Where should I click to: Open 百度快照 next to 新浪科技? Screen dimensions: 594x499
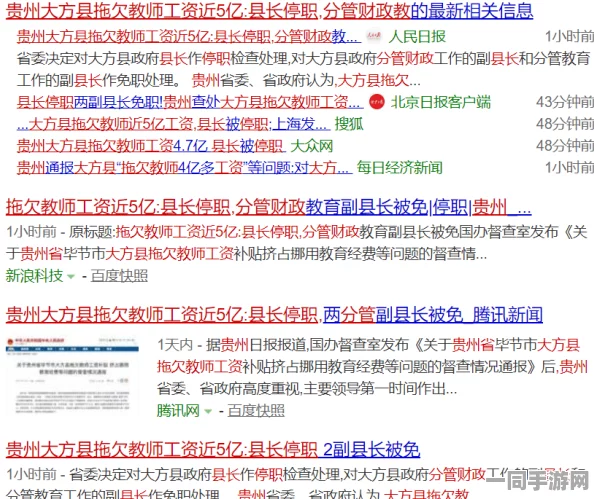119,276
